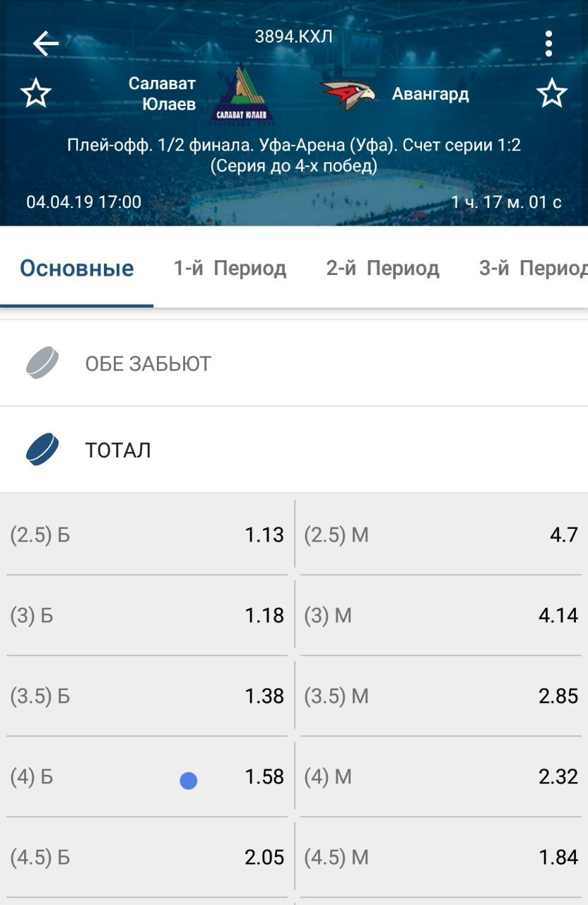Open the three-dot overflow menu

coord(548,44)
